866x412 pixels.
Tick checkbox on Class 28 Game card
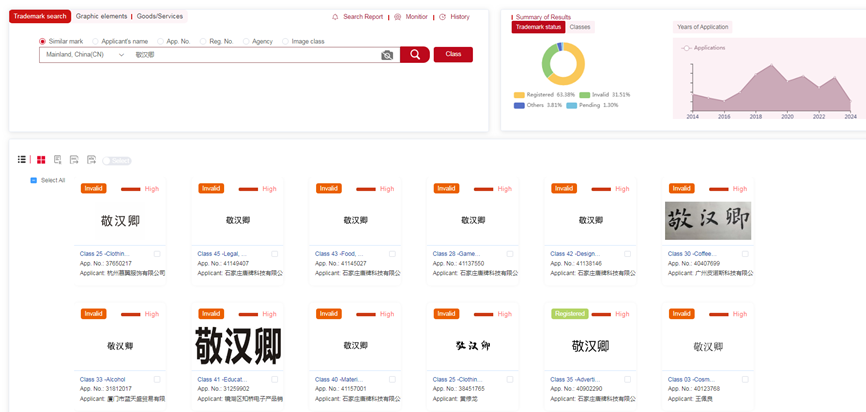tap(510, 254)
